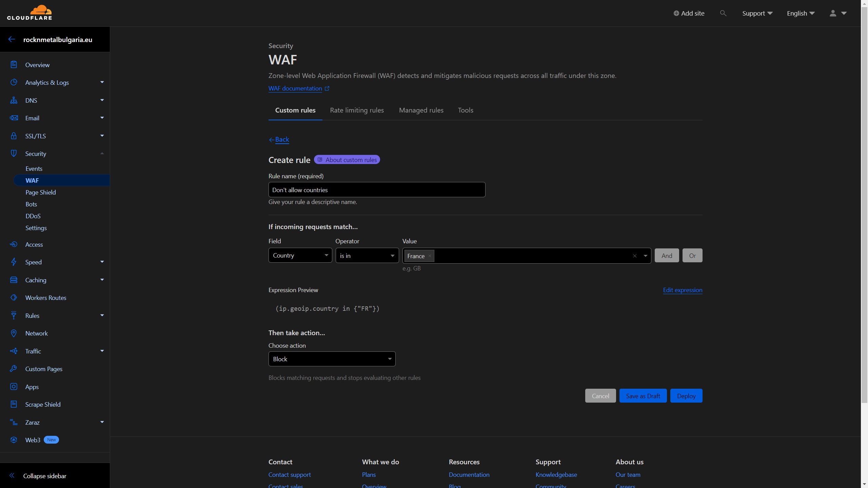Click the Deploy button
The width and height of the screenshot is (868, 488).
[x=686, y=396]
